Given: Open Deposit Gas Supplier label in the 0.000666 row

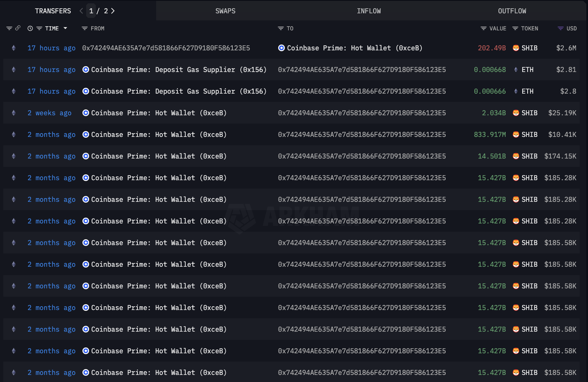Looking at the screenshot, I should tap(179, 91).
